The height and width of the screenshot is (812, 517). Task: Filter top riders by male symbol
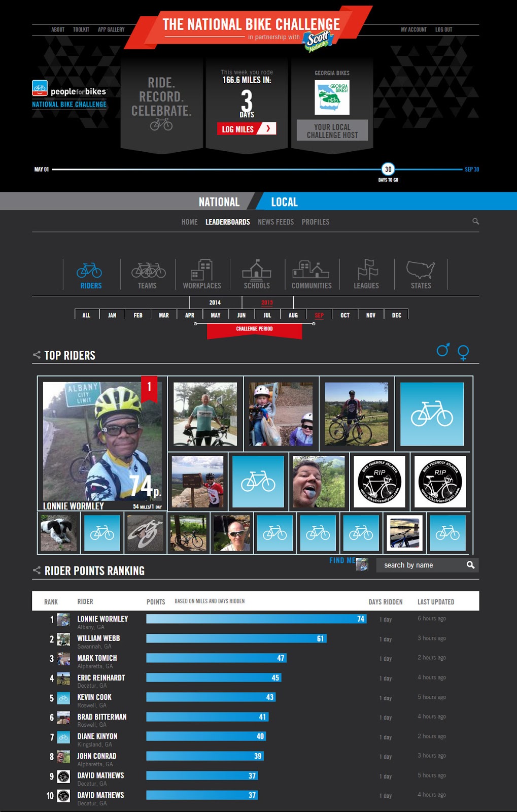pos(443,350)
